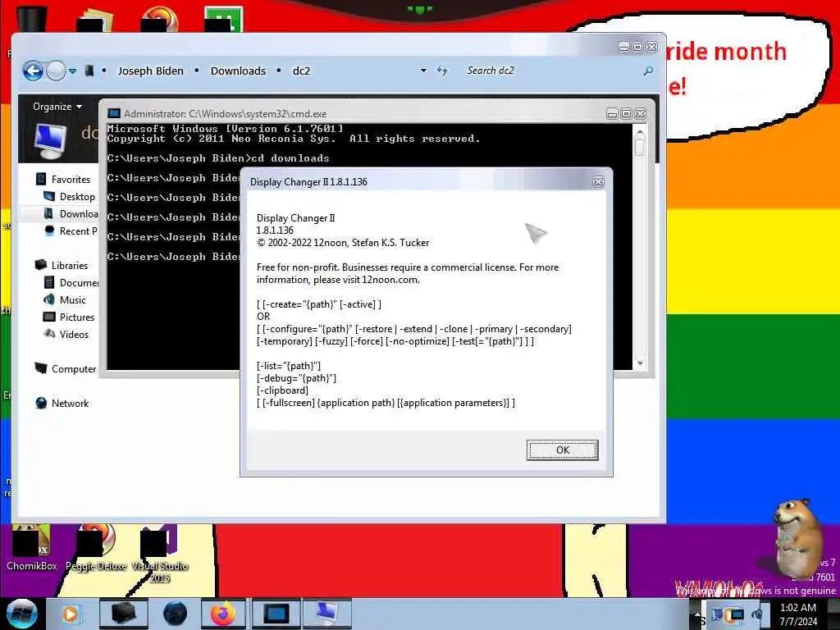Click the search magnifier icon
Image resolution: width=840 pixels, height=630 pixels.
[x=648, y=71]
